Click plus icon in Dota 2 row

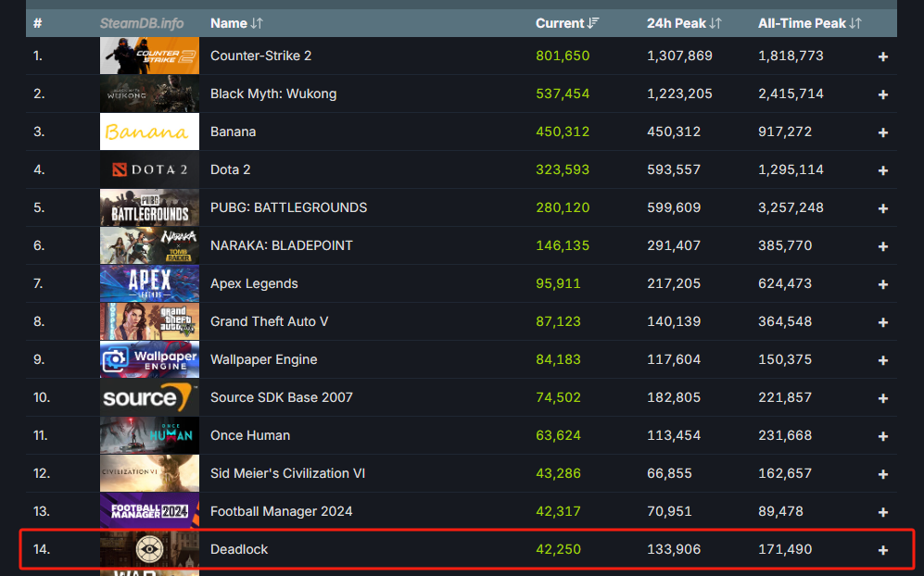tap(882, 170)
